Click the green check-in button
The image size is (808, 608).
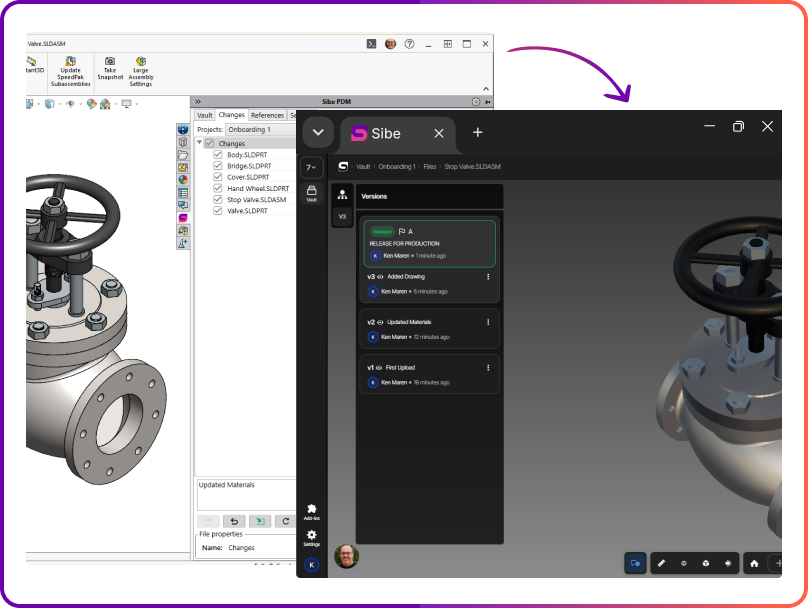(260, 521)
